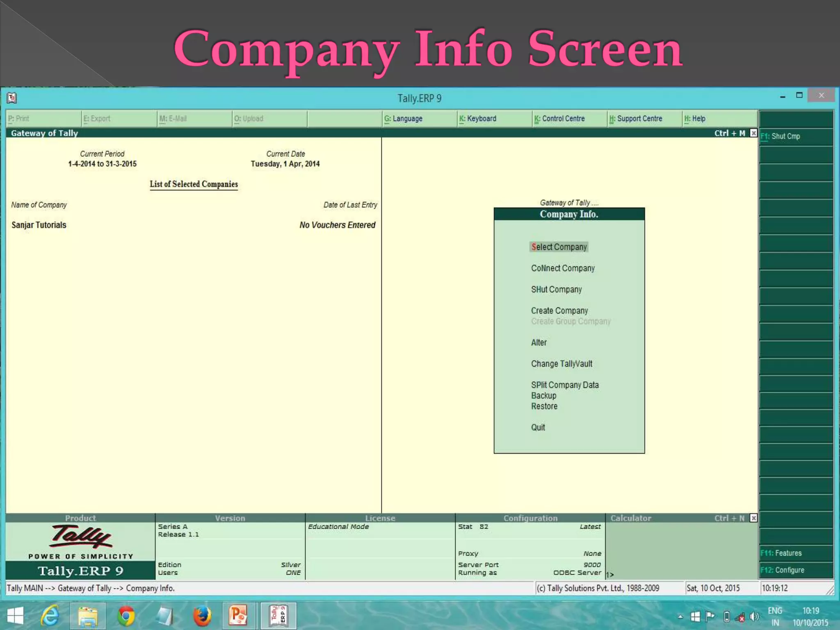This screenshot has width=840, height=630.
Task: Click the Quit menu option
Action: [538, 427]
